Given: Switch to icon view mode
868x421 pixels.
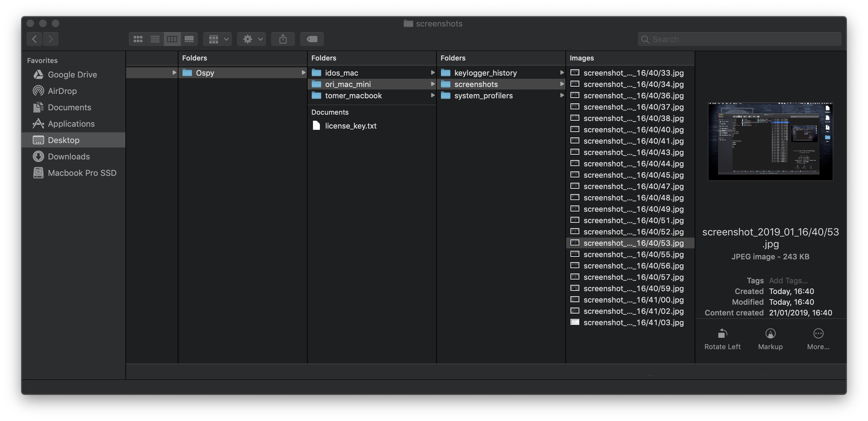Looking at the screenshot, I should 138,39.
